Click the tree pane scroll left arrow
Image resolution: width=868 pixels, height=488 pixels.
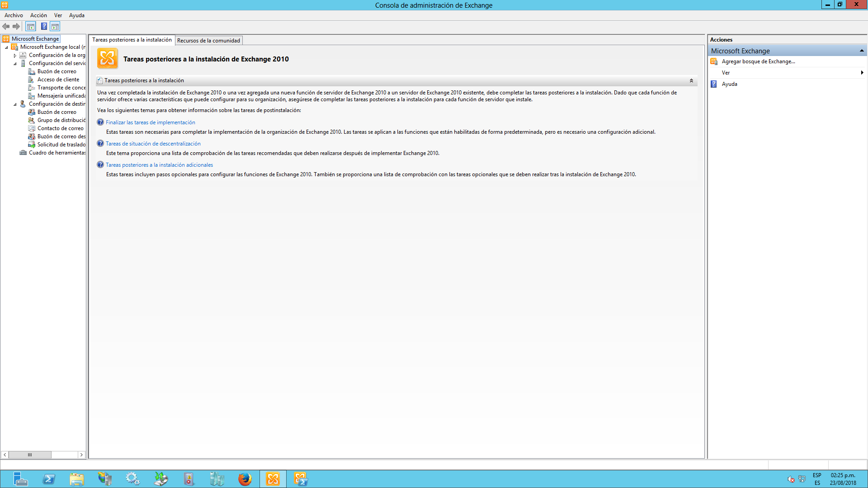tap(5, 455)
